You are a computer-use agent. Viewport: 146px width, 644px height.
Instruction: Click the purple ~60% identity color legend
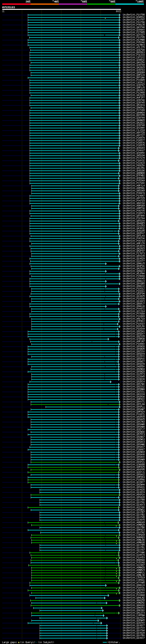pos(73,4)
